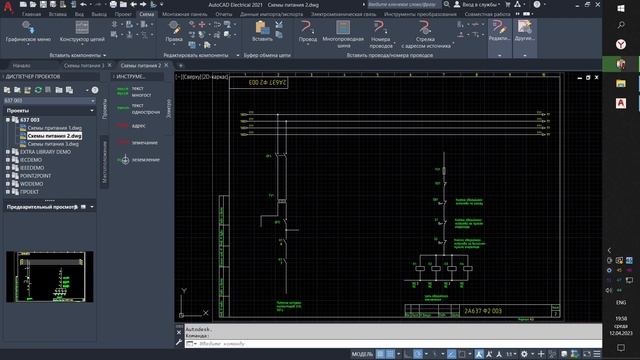640x360 pixels.
Task: Open Схемы питания 1.dwg in project tree
Action: (55, 128)
